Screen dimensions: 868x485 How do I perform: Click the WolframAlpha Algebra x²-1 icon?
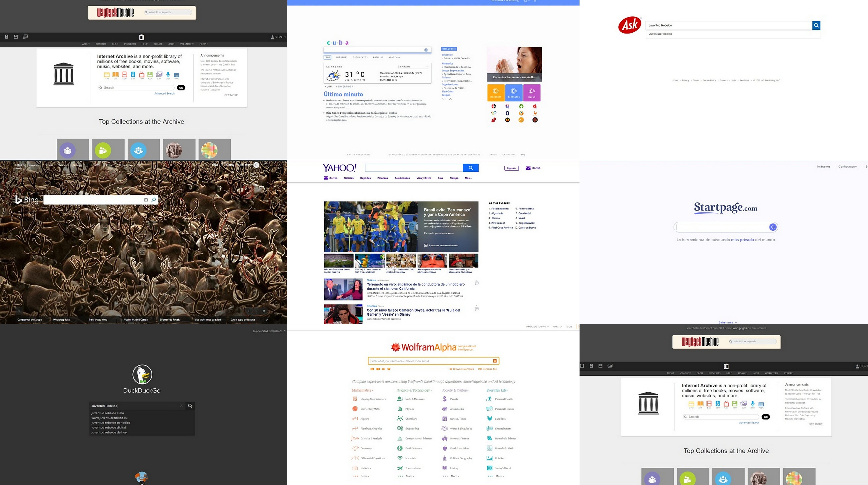pyautogui.click(x=355, y=418)
